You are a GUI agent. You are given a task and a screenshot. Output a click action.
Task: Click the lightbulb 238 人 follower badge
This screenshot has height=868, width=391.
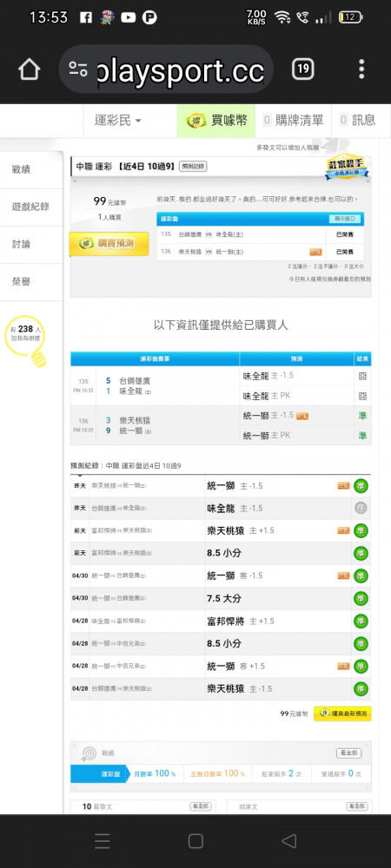(25, 340)
